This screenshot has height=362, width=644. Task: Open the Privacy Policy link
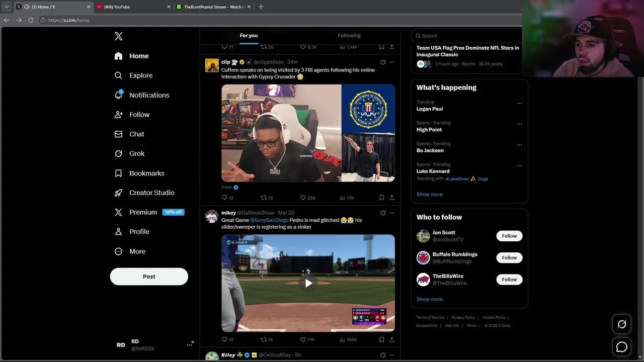click(463, 318)
